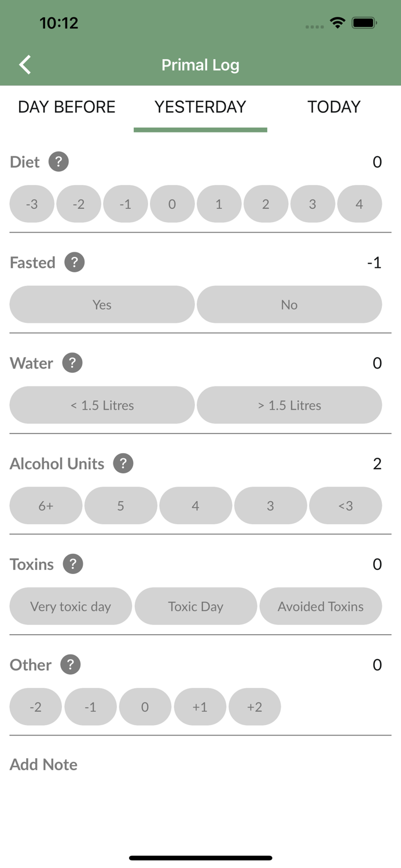The image size is (401, 868).
Task: Open Other help question mark
Action: pos(71,665)
